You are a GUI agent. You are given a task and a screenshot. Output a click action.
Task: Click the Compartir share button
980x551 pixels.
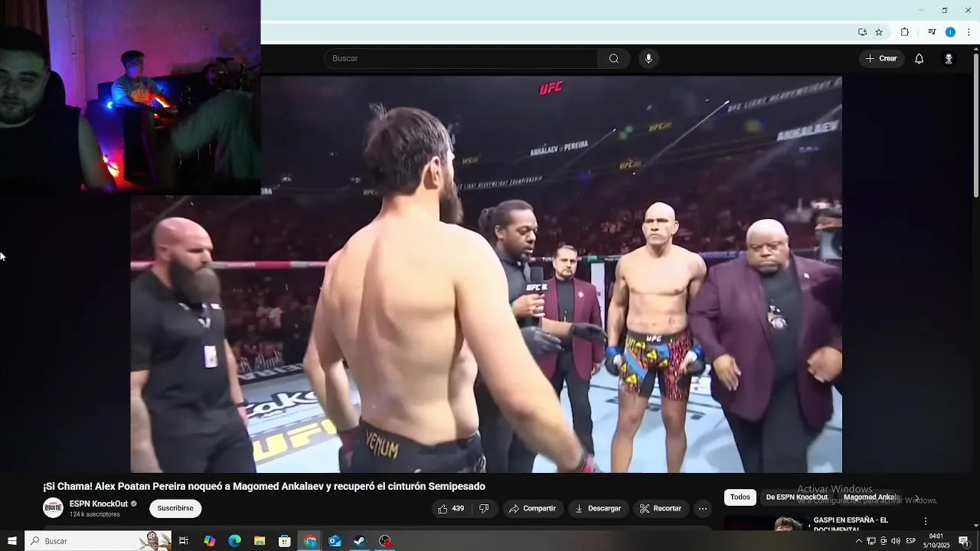point(533,508)
